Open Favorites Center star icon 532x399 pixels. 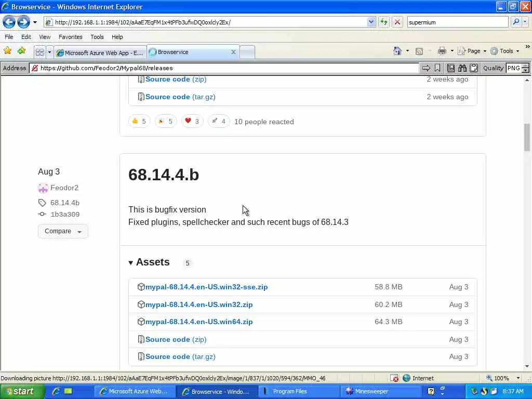point(7,51)
